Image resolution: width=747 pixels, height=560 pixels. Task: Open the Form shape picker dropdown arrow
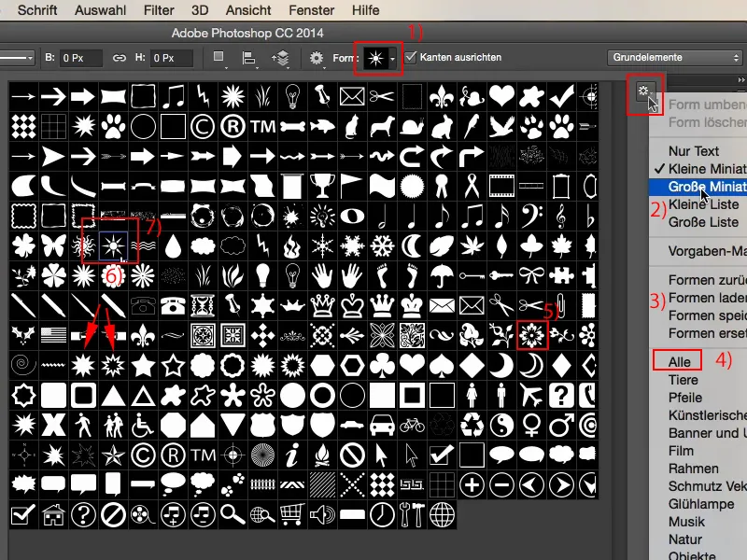point(394,58)
